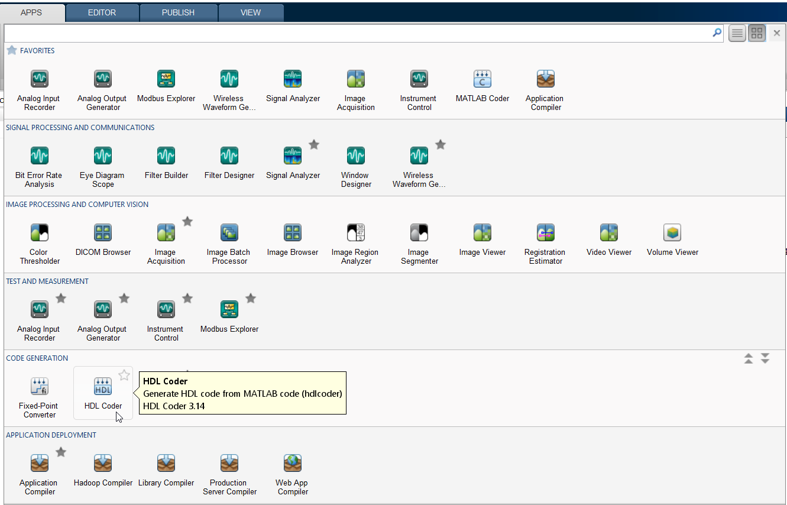Viewport: 787px width, 505px height.
Task: Open Application Compiler in Favorites
Action: pyautogui.click(x=546, y=90)
